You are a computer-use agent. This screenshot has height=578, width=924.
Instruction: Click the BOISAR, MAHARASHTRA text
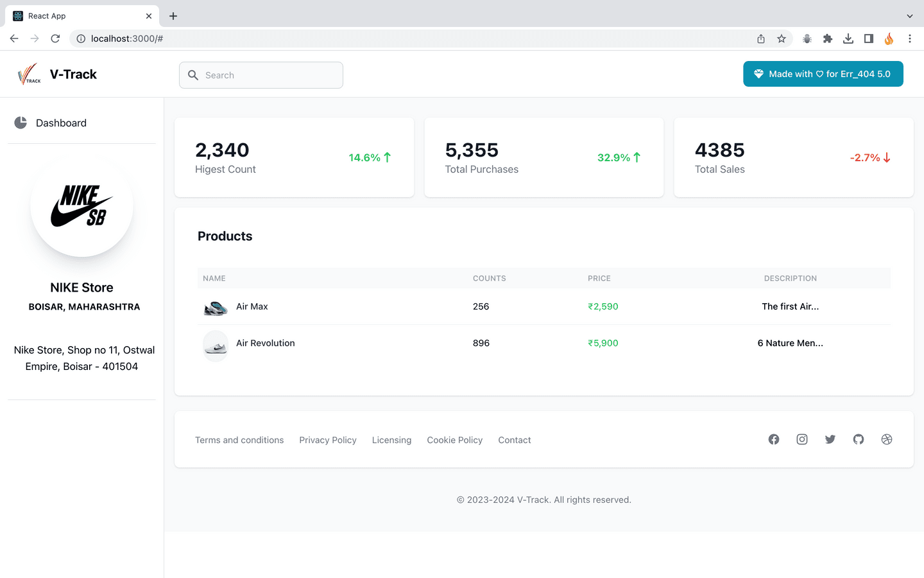[84, 307]
